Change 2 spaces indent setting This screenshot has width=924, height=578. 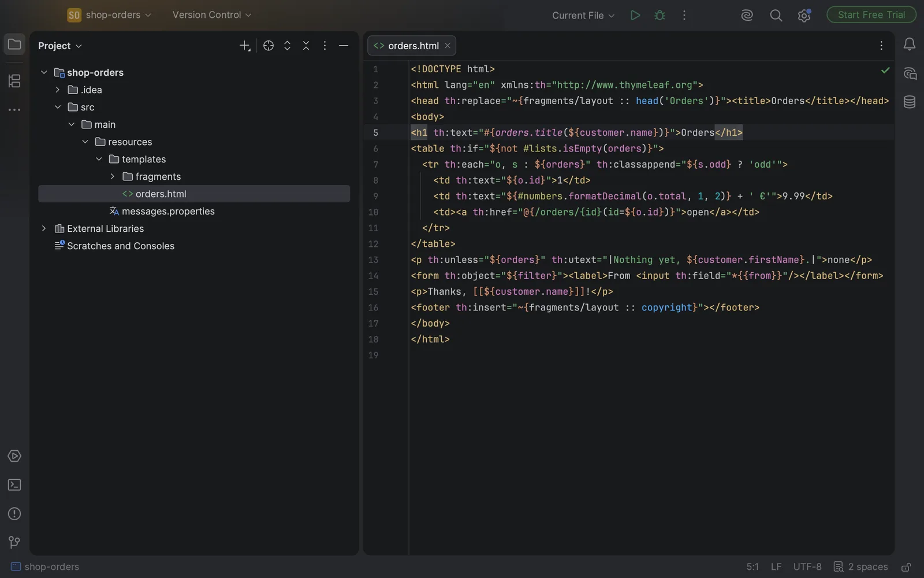860,567
